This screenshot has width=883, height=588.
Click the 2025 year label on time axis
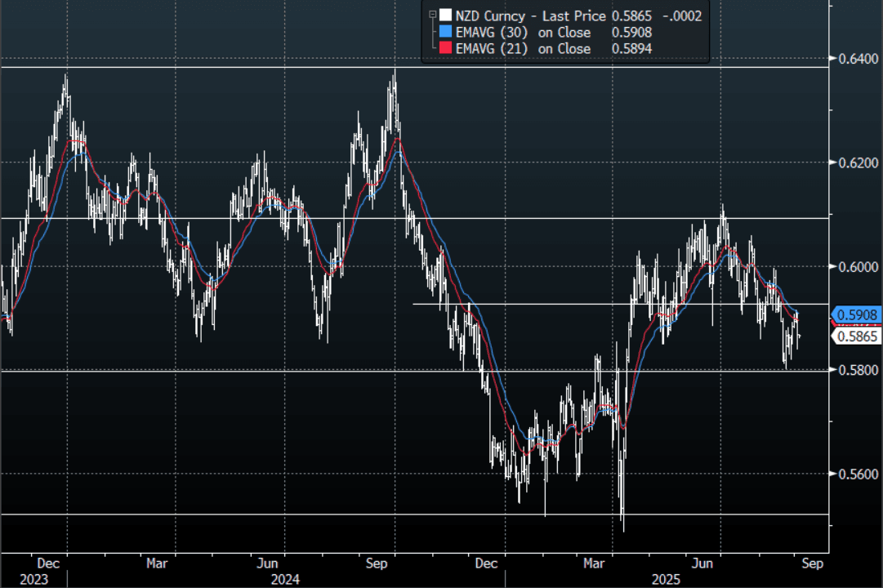664,579
